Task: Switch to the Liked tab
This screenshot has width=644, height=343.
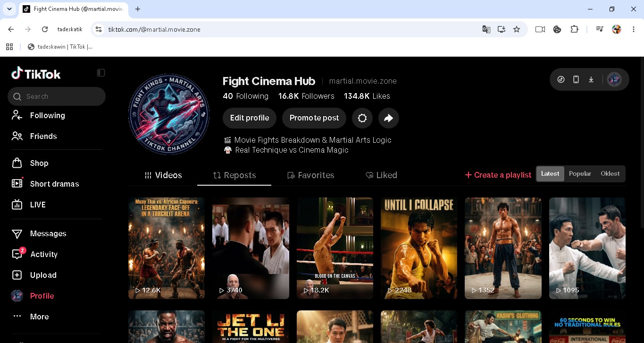Action: pyautogui.click(x=381, y=175)
